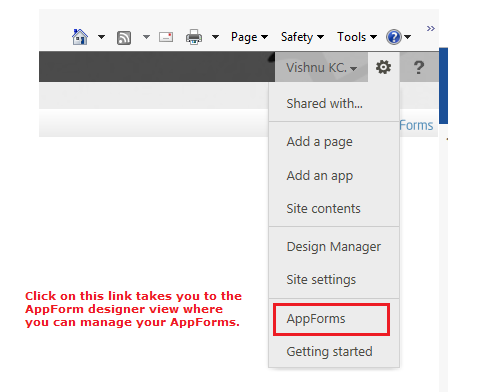The height and width of the screenshot is (392, 477).
Task: Open the Vishnu KC. user menu
Action: pyautogui.click(x=321, y=68)
